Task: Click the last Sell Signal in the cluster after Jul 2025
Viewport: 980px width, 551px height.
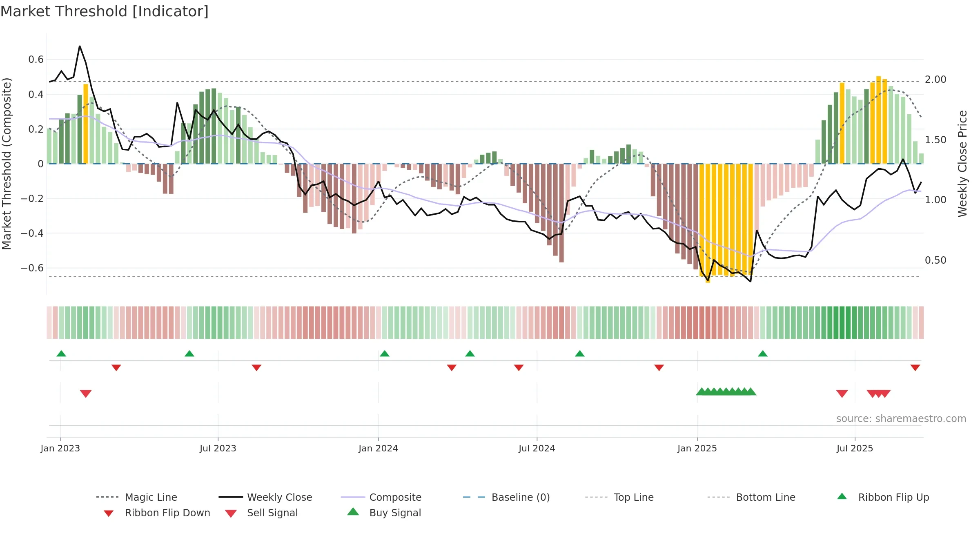Action: (x=885, y=393)
